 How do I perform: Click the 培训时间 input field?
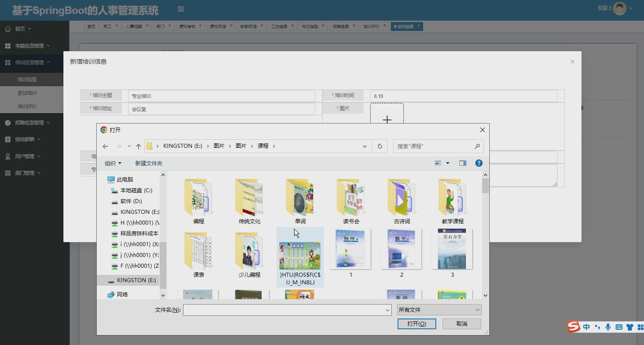click(x=464, y=96)
